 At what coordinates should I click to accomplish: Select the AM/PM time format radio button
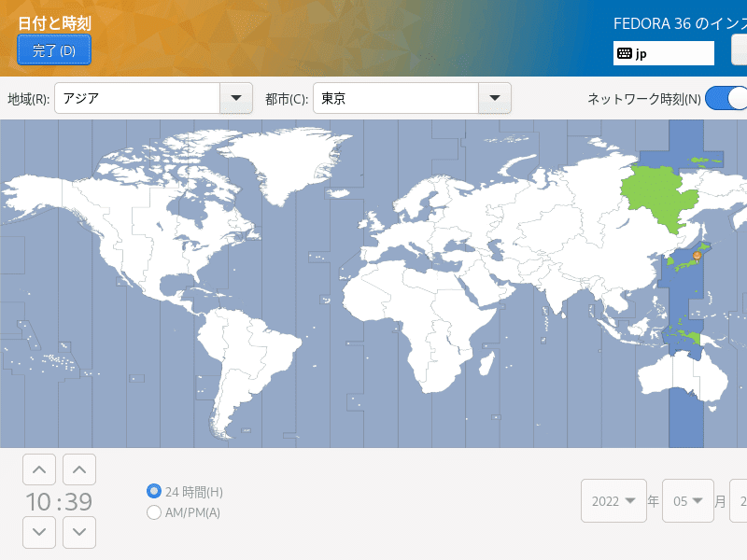[x=154, y=512]
